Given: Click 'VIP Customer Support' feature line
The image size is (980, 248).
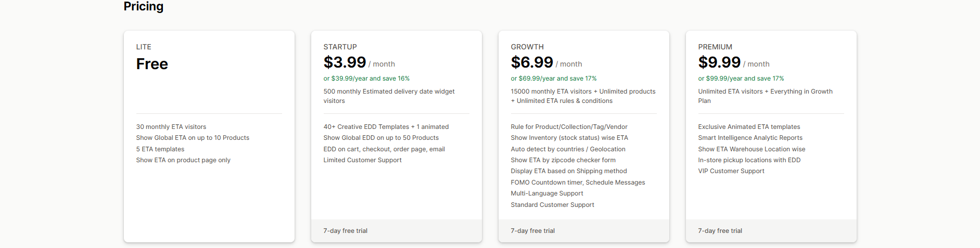Looking at the screenshot, I should 731,171.
